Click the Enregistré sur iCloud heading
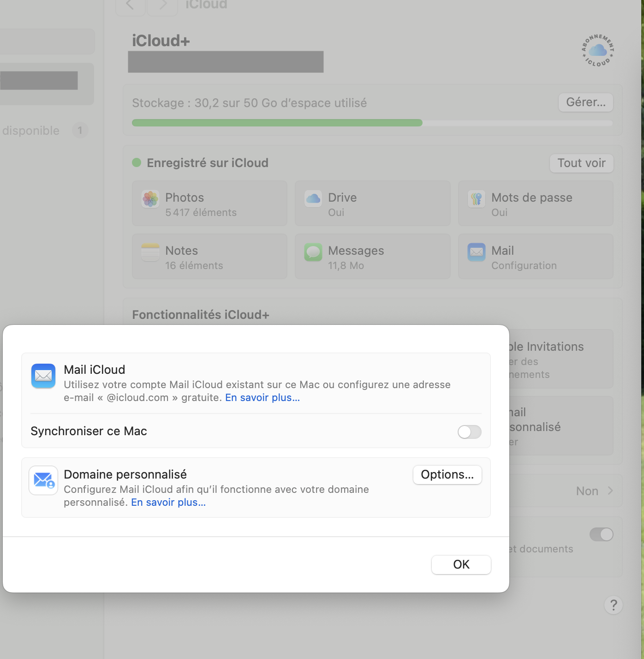 click(208, 163)
